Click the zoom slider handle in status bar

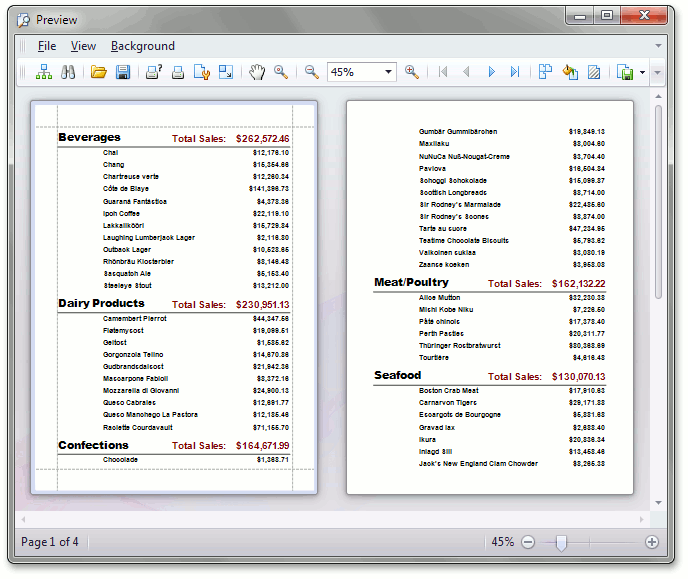point(561,542)
